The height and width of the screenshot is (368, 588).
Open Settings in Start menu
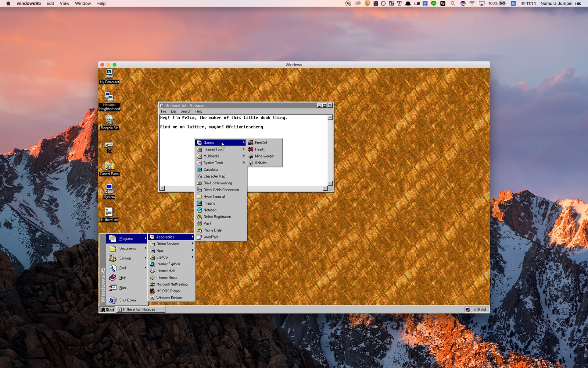(127, 258)
